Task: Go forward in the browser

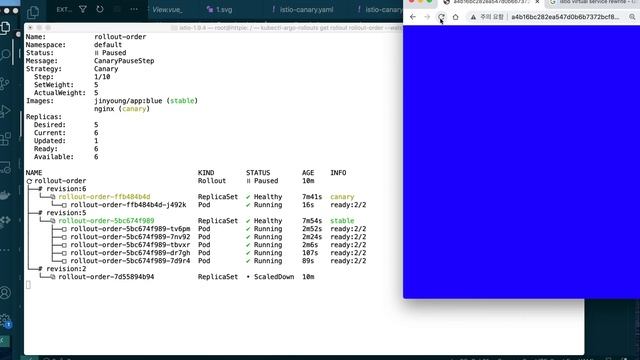Action: 427,17
